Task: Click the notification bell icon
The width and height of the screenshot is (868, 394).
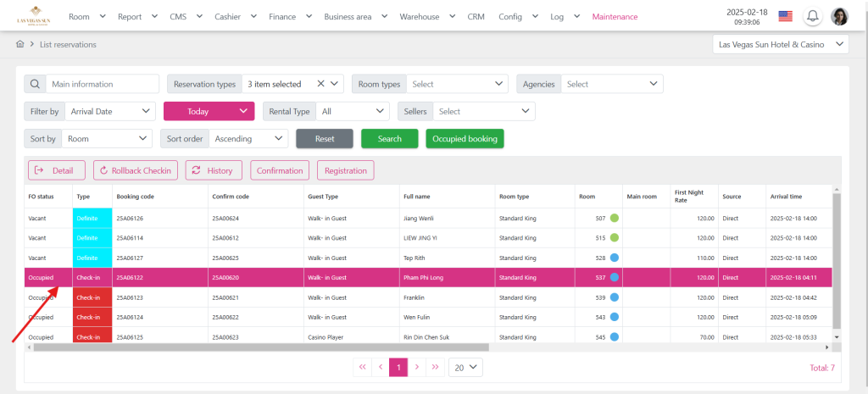Action: click(813, 16)
